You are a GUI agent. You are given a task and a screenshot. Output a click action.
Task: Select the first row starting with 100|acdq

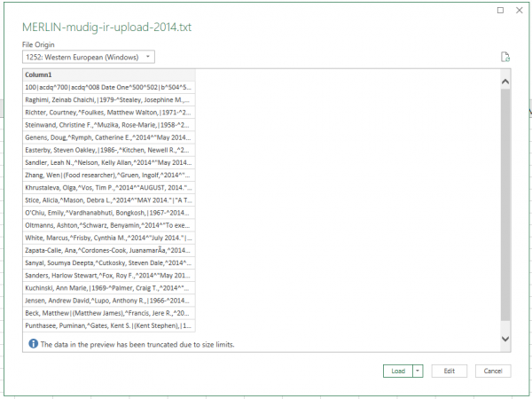coord(108,88)
